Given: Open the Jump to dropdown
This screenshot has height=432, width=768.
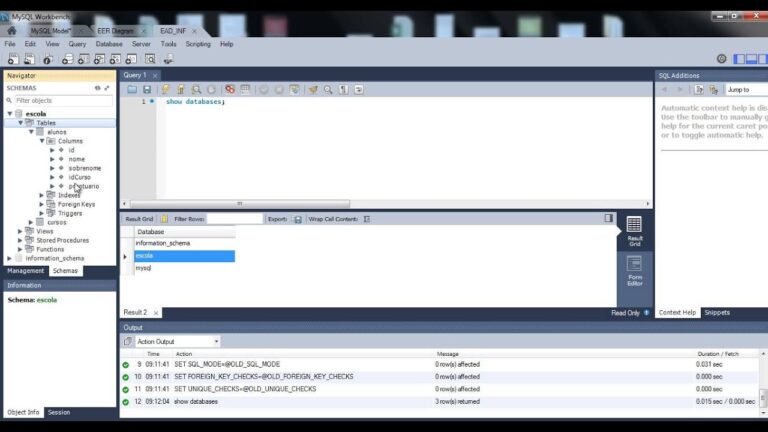Looking at the screenshot, I should 746,90.
